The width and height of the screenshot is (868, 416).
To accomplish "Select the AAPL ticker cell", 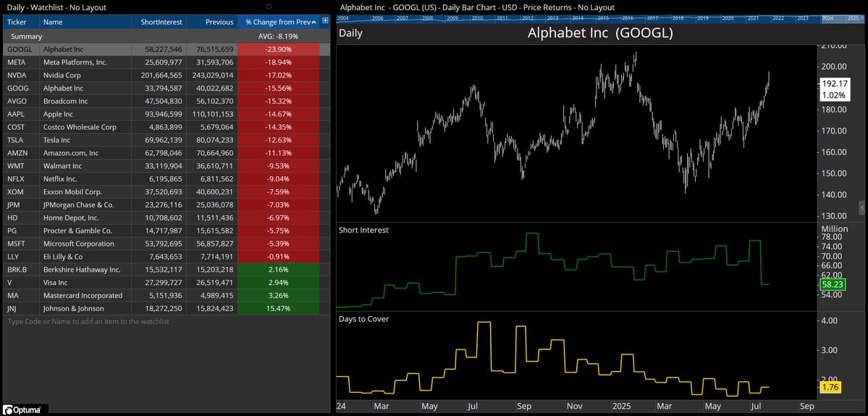I will (x=21, y=114).
